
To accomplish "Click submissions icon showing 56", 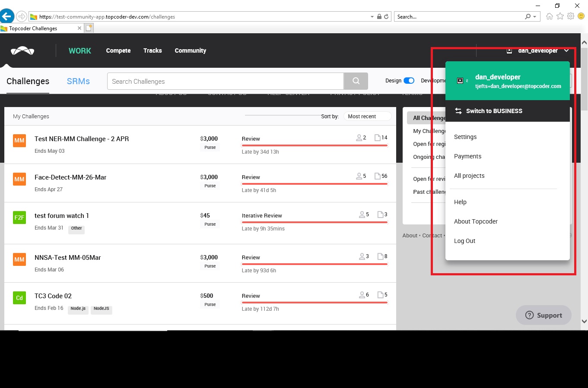I will click(x=378, y=176).
